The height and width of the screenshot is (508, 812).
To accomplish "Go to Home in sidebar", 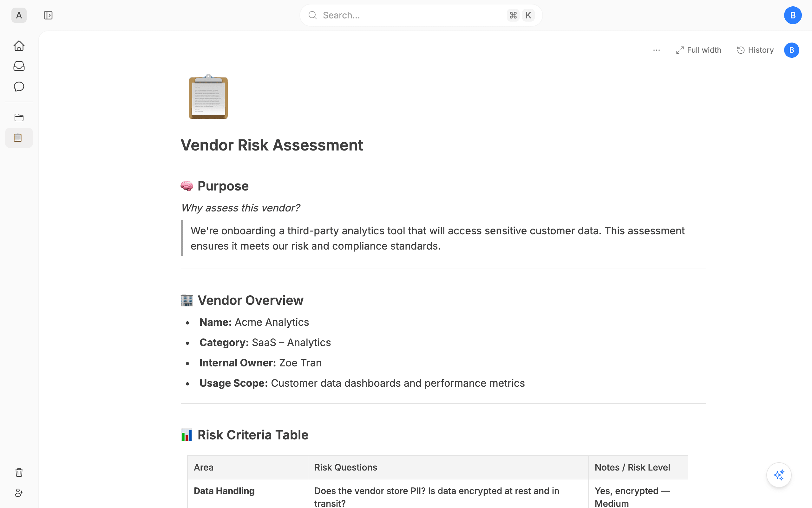I will pos(19,46).
